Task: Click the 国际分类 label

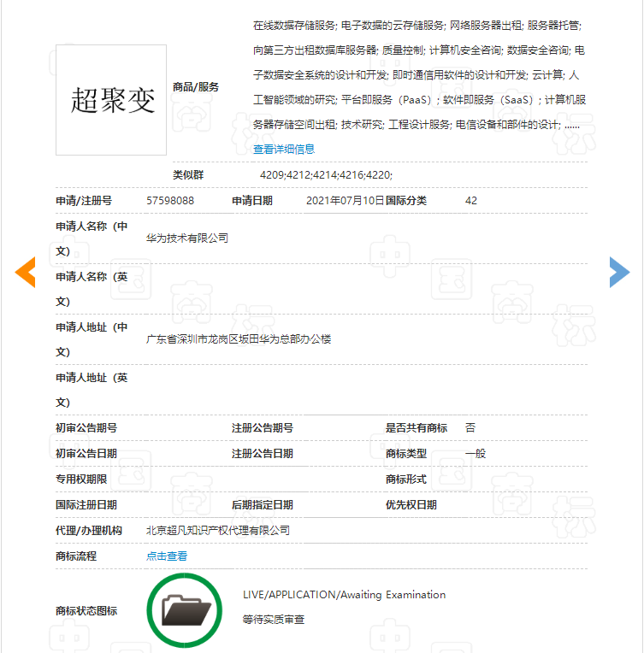Action: point(406,201)
